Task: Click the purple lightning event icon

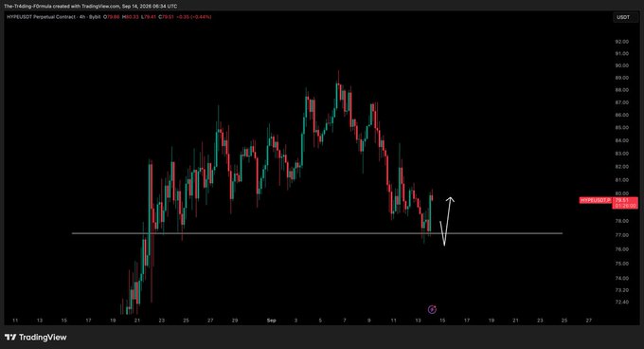Action: point(432,309)
